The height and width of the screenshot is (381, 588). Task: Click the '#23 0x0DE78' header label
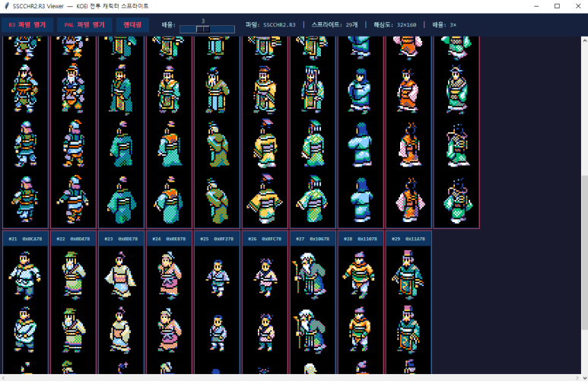[121, 239]
